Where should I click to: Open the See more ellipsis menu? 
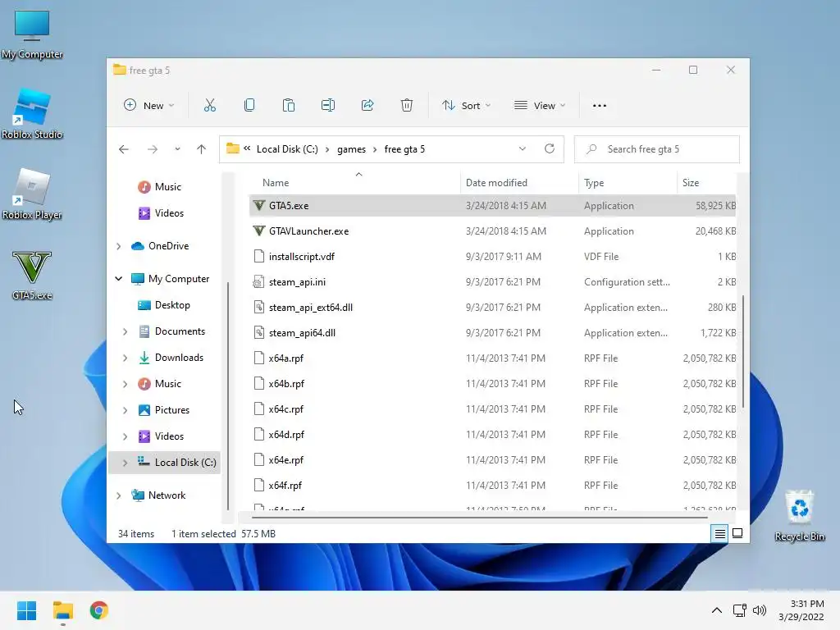[600, 106]
